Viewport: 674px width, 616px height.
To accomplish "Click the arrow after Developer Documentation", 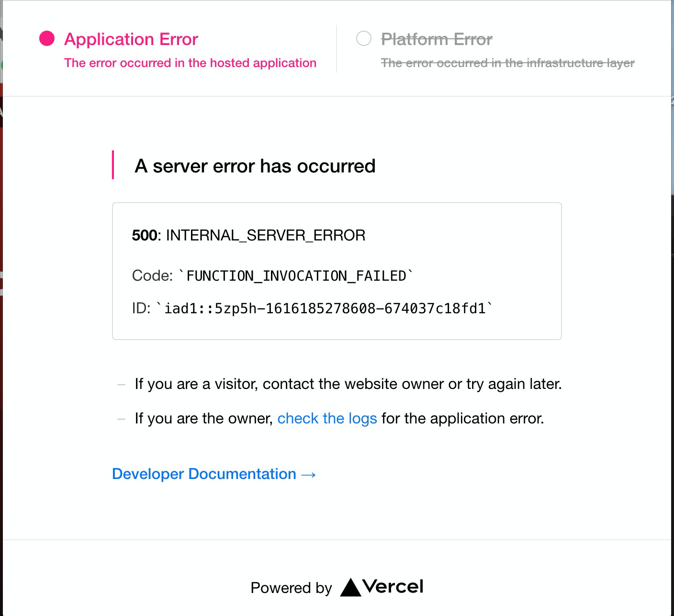I will [309, 474].
